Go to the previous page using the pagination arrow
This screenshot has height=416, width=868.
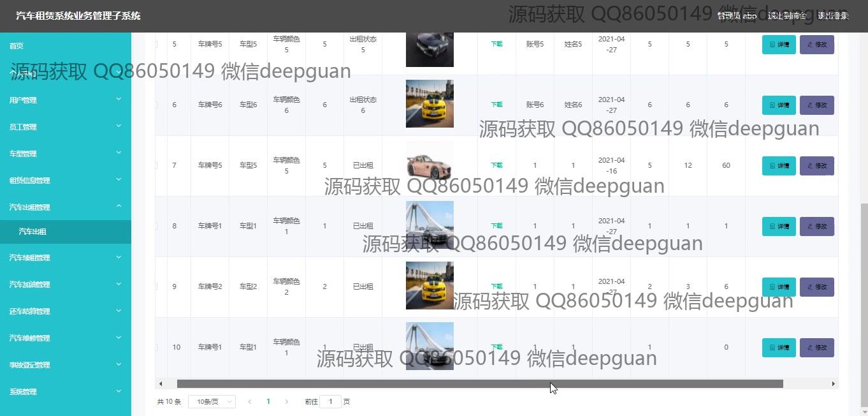[249, 401]
